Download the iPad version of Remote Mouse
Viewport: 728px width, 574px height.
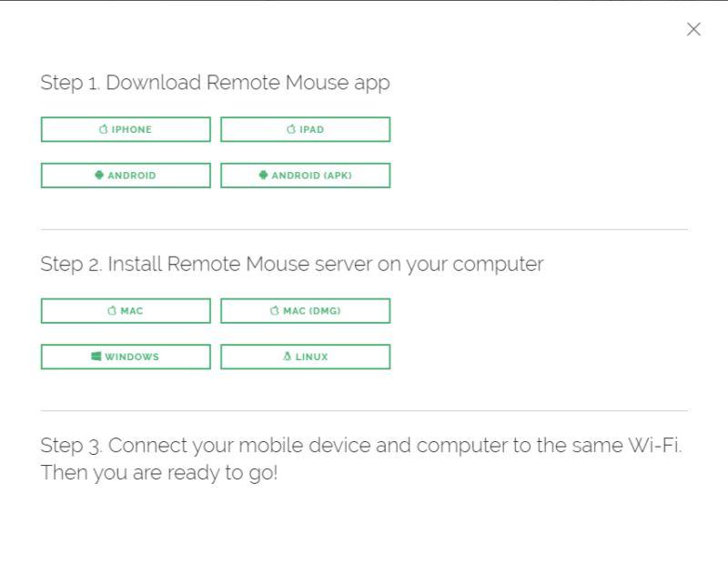point(306,129)
